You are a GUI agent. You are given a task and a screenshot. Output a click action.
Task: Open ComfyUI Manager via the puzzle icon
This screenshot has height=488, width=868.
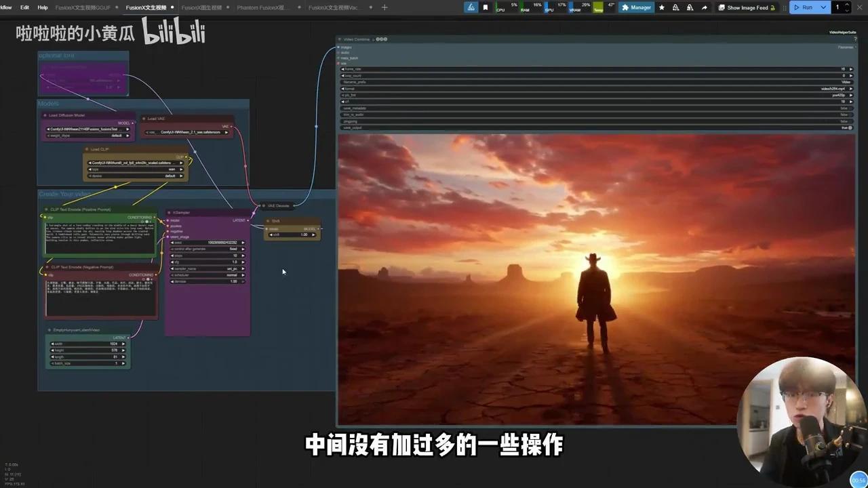[x=625, y=7]
